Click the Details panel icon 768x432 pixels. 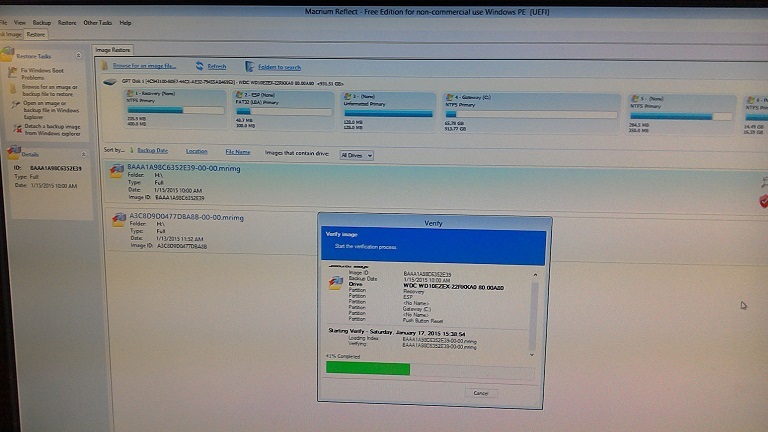[14, 152]
